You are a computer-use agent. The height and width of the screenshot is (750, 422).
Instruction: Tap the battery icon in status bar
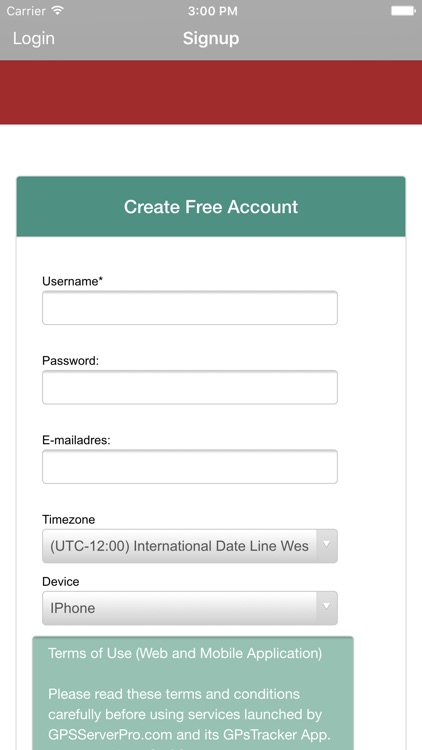(403, 11)
